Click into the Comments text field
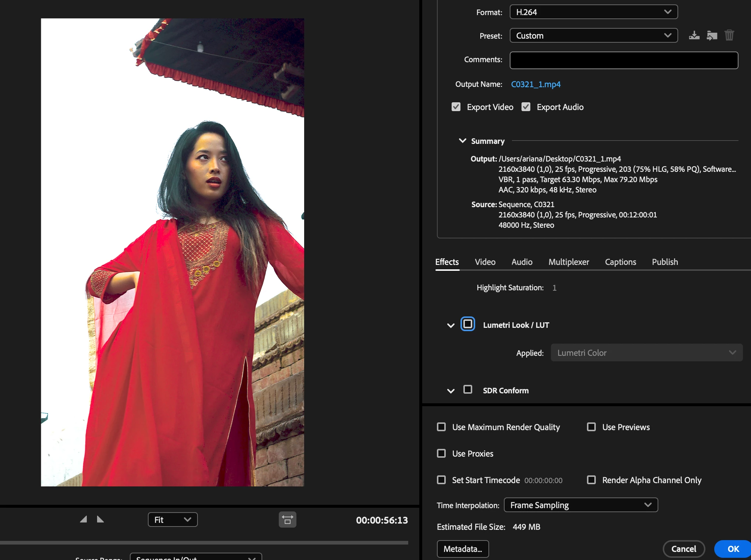The image size is (751, 560). click(623, 60)
